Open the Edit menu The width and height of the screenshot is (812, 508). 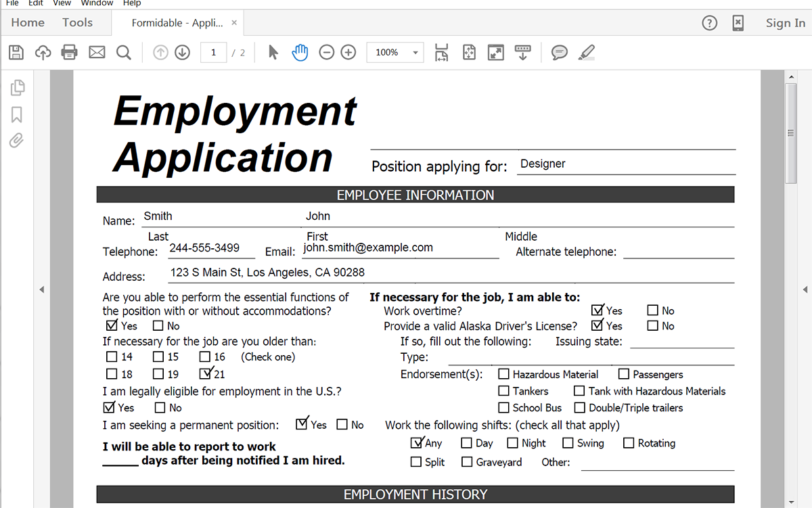pos(36,3)
